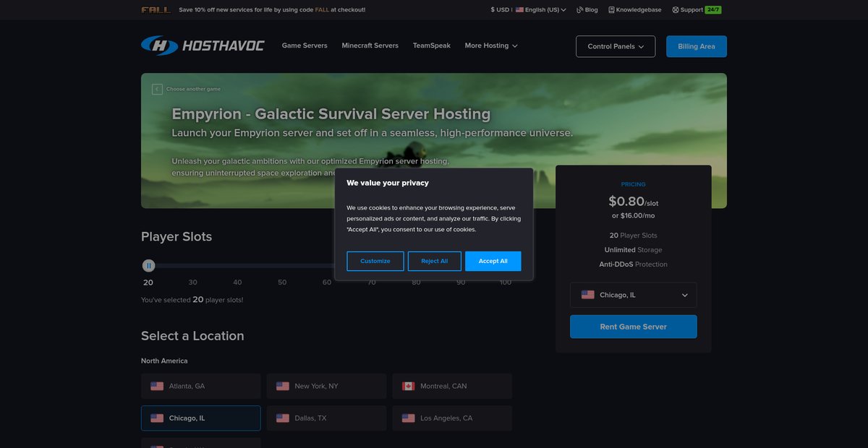868x448 pixels.
Task: Open the Chicago, IL location dropdown in pricing
Action: click(634, 295)
